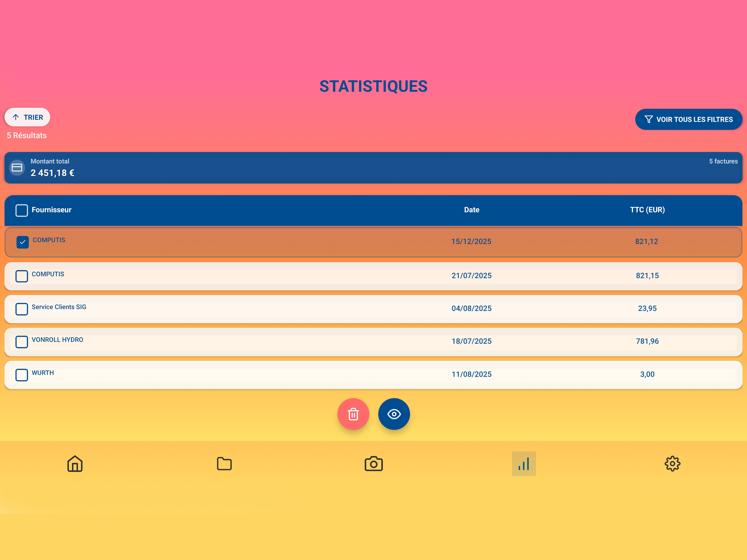Click the Montant total 2 451,18 € value
The height and width of the screenshot is (560, 747).
click(52, 173)
